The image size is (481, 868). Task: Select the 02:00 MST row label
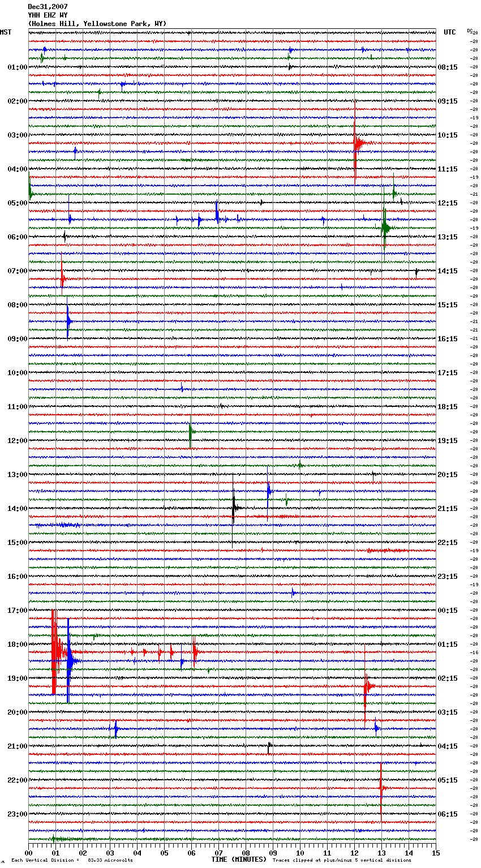(x=18, y=101)
